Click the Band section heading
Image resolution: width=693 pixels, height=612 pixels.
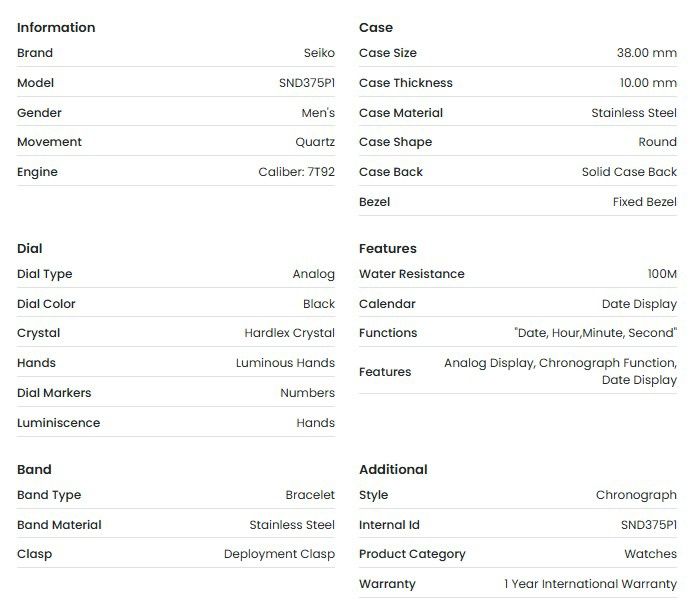[x=34, y=469]
